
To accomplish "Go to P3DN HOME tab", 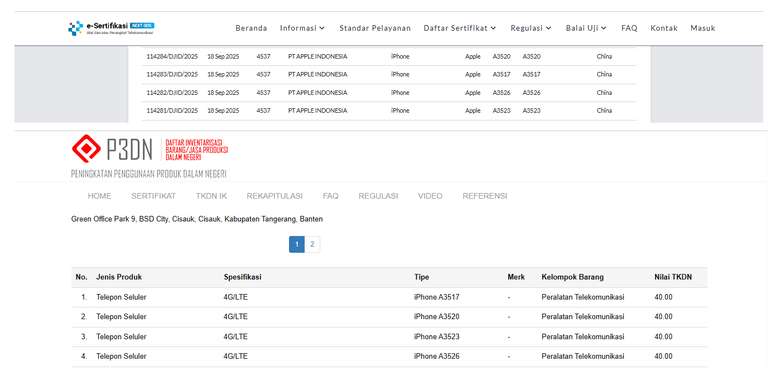I will (x=99, y=196).
